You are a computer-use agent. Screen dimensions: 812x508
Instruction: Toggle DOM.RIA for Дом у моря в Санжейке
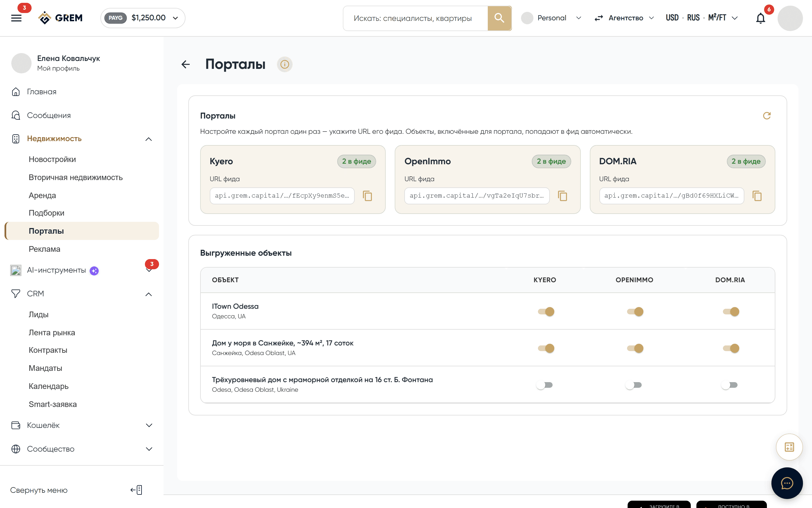731,348
